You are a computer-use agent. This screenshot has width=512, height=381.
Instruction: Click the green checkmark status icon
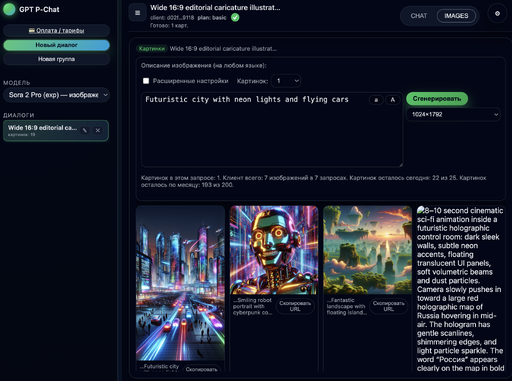tap(235, 17)
